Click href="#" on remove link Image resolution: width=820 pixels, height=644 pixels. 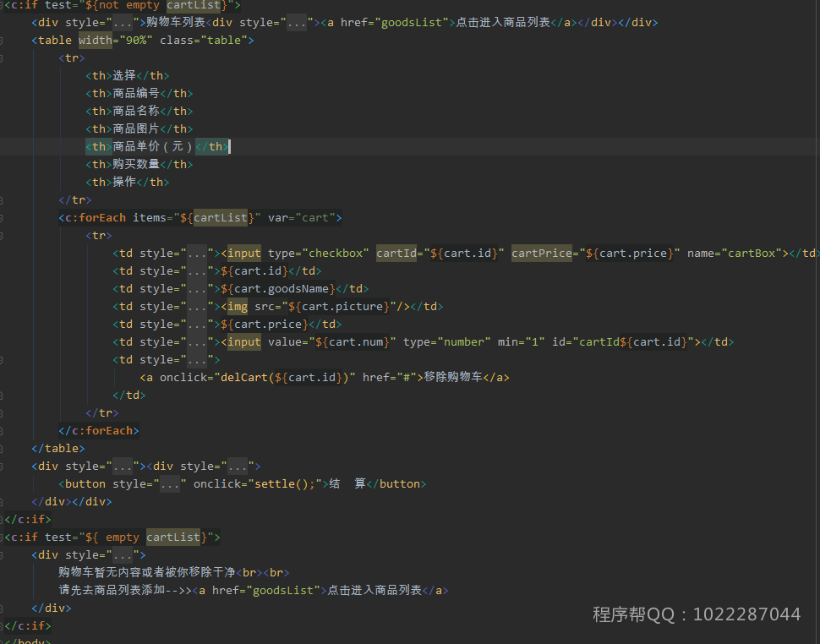[390, 378]
